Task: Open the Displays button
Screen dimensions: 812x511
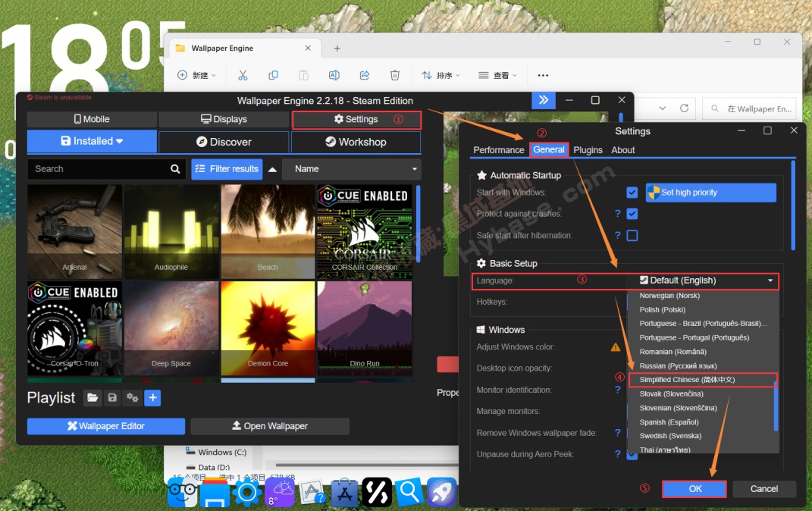Action: point(224,120)
